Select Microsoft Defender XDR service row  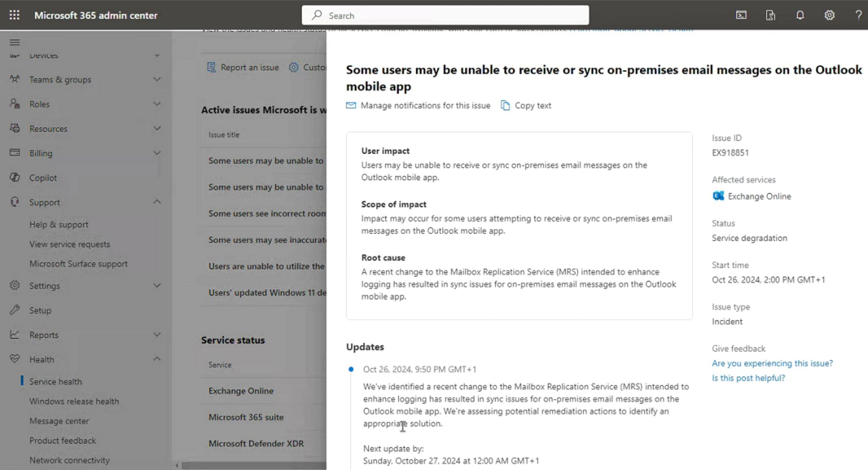pyautogui.click(x=256, y=443)
